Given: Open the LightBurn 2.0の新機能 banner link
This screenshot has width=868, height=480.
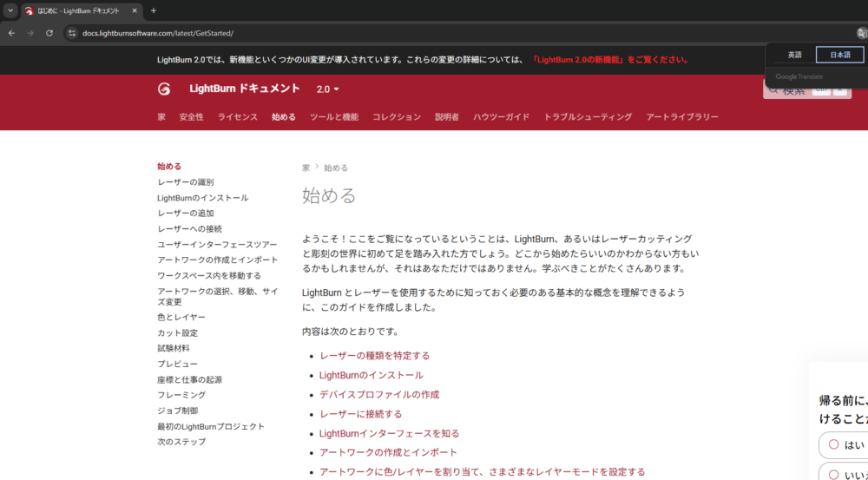Looking at the screenshot, I should point(610,60).
